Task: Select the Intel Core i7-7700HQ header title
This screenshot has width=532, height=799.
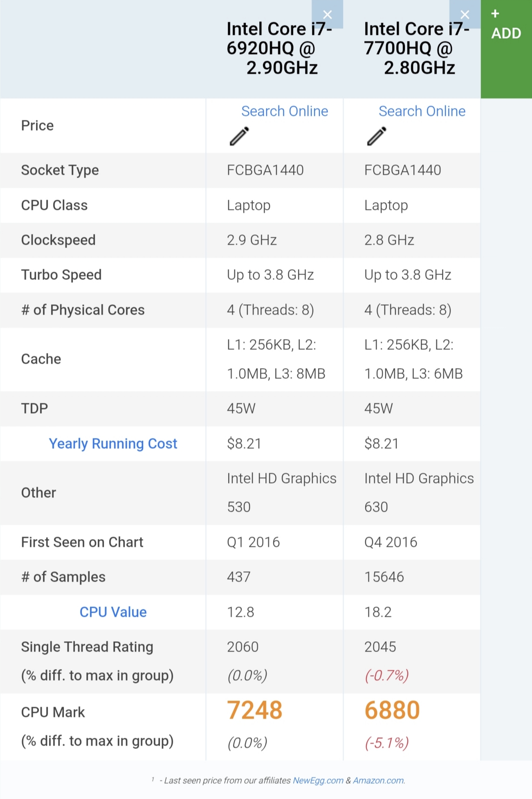Action: point(416,48)
